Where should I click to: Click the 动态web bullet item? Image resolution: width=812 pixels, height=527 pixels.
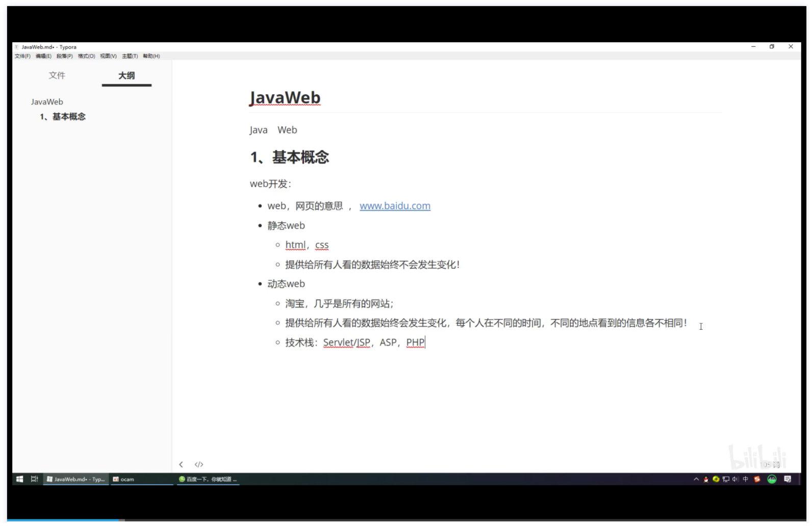coord(286,284)
